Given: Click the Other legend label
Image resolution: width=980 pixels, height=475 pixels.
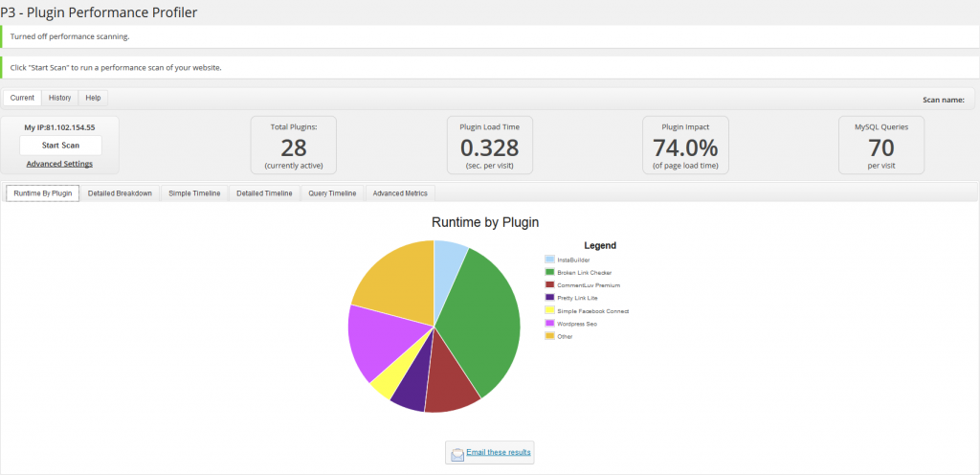Looking at the screenshot, I should [565, 336].
